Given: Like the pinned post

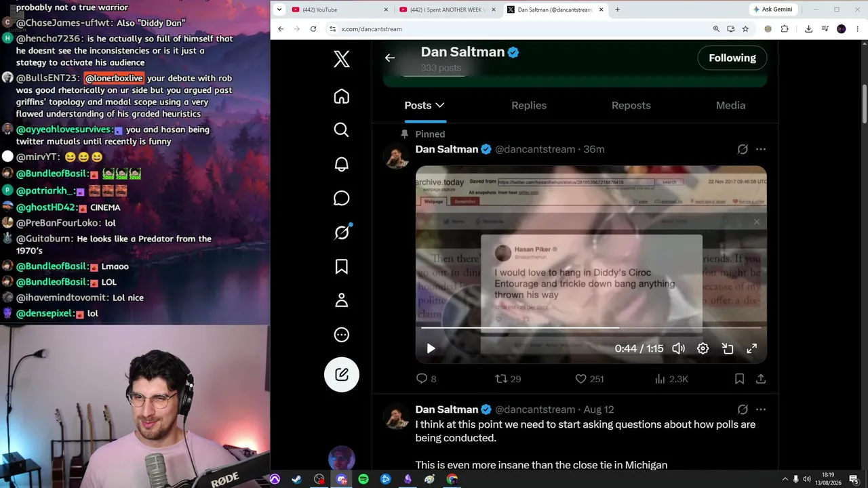Looking at the screenshot, I should (x=589, y=379).
